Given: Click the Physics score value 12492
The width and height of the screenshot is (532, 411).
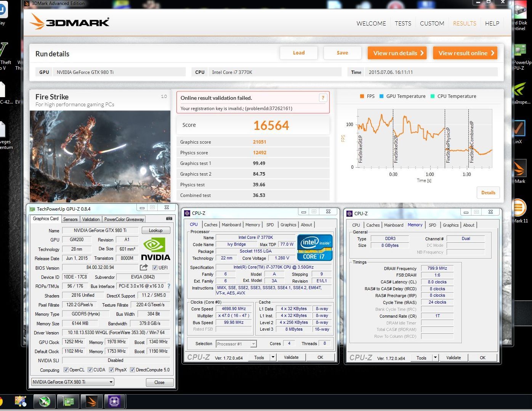Looking at the screenshot, I should [260, 152].
